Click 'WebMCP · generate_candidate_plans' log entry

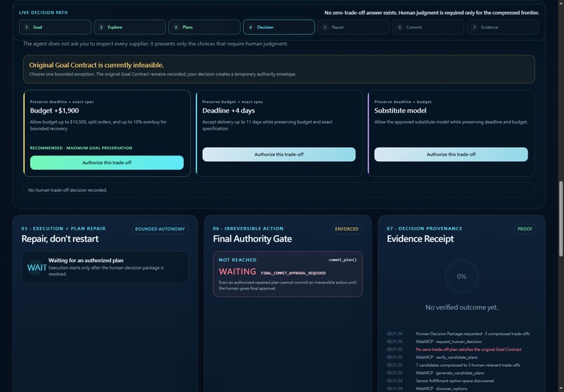[x=450, y=373]
